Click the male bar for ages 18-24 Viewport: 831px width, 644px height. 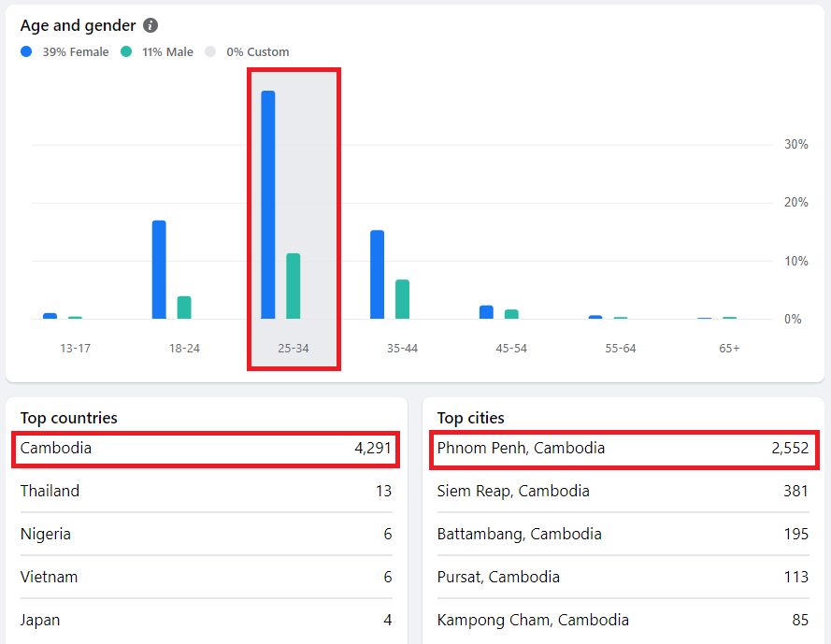(184, 308)
